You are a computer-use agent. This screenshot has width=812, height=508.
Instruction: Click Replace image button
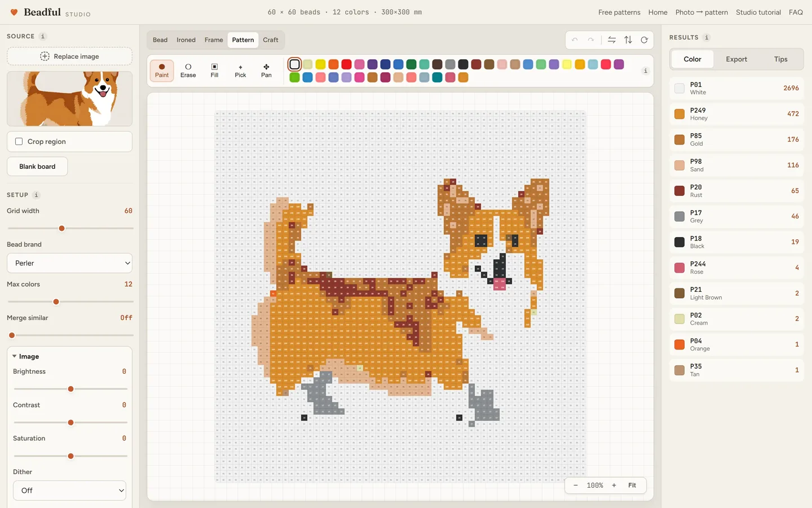[69, 56]
